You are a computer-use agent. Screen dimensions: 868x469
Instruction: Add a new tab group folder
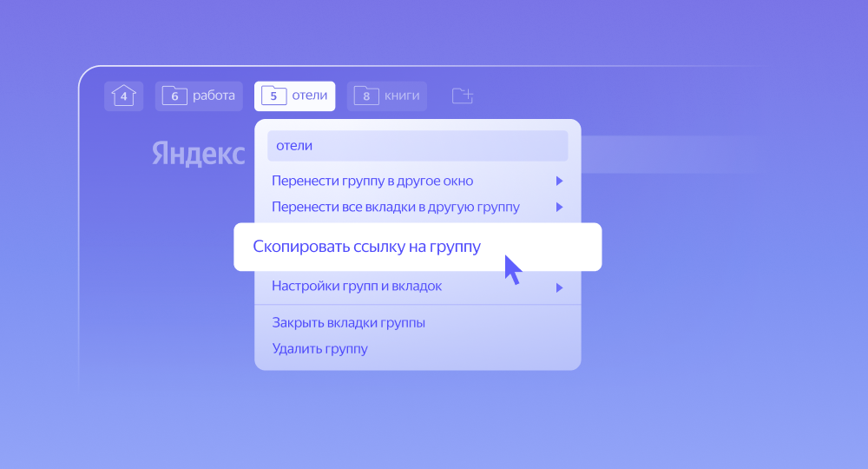coord(463,96)
